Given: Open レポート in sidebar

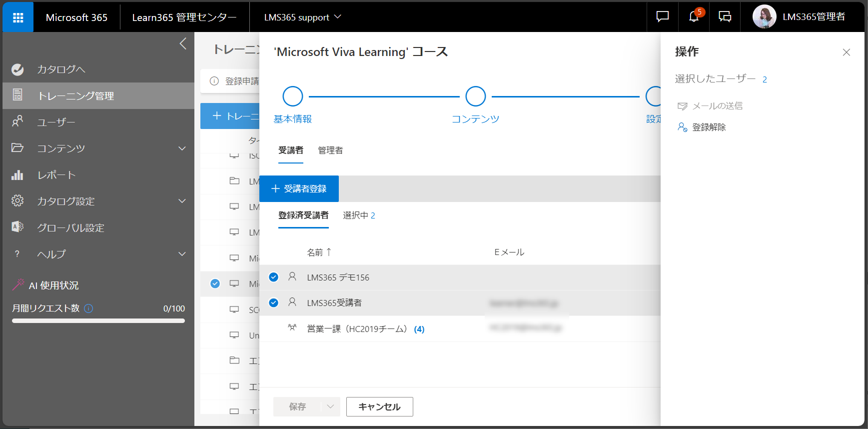Looking at the screenshot, I should point(98,175).
